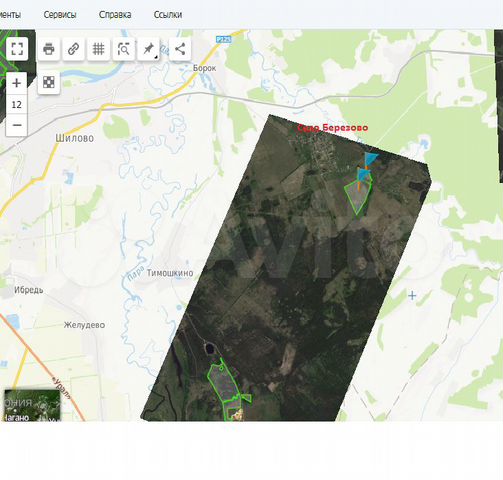
Task: Click the село Березово red label
Action: pyautogui.click(x=333, y=128)
